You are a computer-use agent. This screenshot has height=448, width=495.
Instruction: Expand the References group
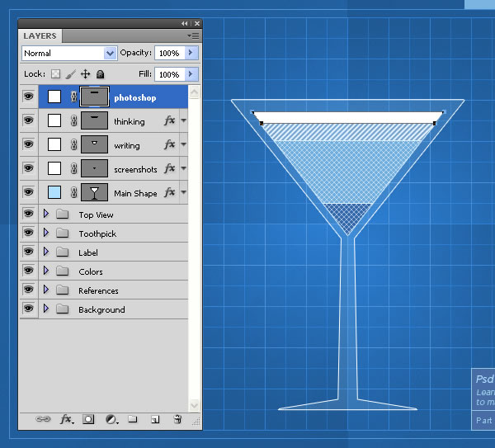pos(46,290)
